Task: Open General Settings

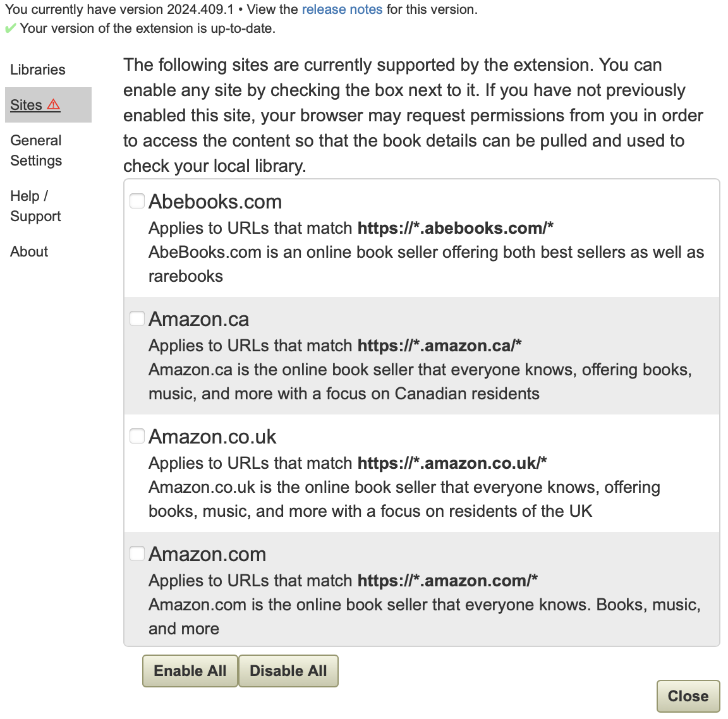Action: tap(35, 150)
